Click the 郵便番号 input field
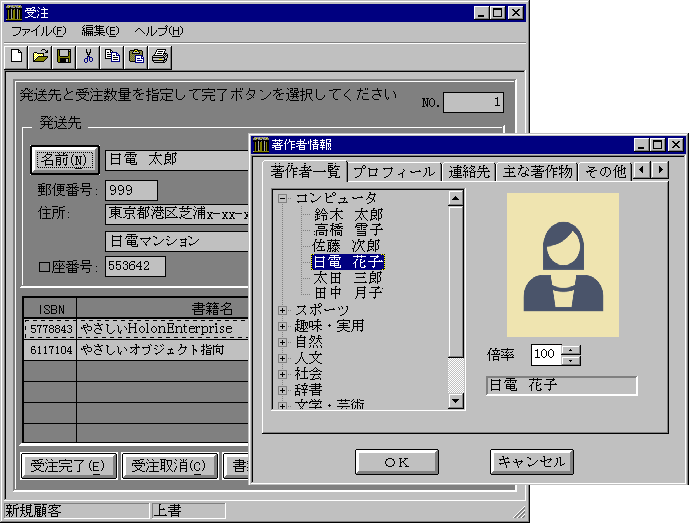690x524 pixels. point(131,190)
